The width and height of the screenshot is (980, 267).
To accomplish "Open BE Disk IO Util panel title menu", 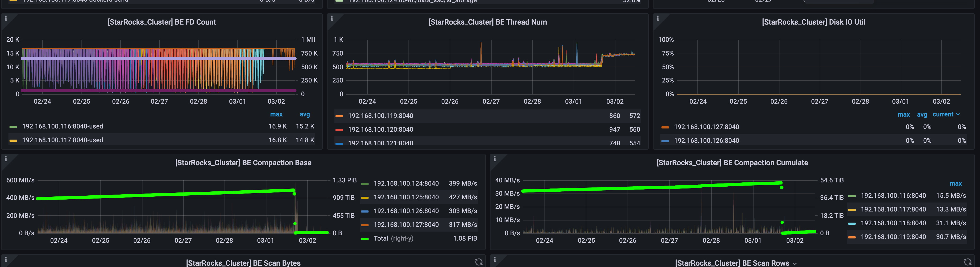I will click(x=813, y=22).
